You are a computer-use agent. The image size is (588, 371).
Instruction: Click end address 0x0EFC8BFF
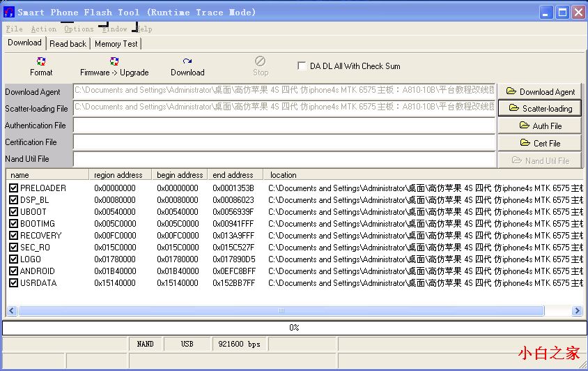pos(234,271)
